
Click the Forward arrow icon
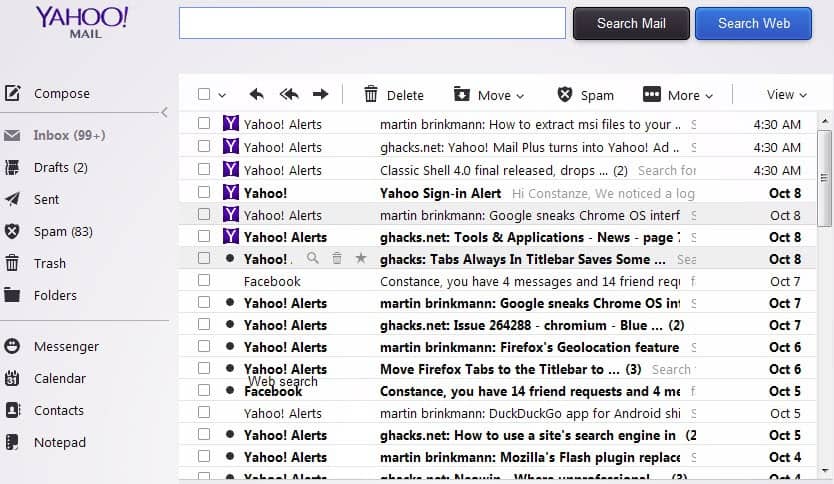tap(320, 94)
